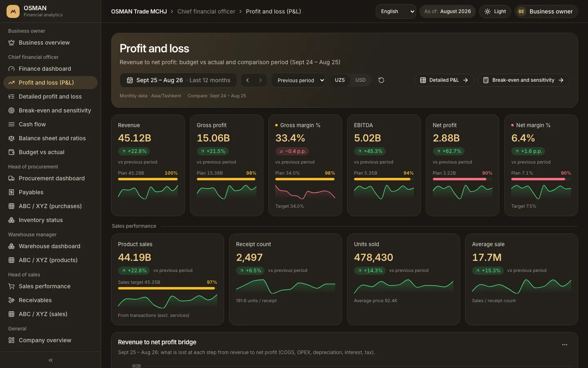Click the Receivables handshake icon
Image resolution: width=588 pixels, height=368 pixels.
coord(11,300)
